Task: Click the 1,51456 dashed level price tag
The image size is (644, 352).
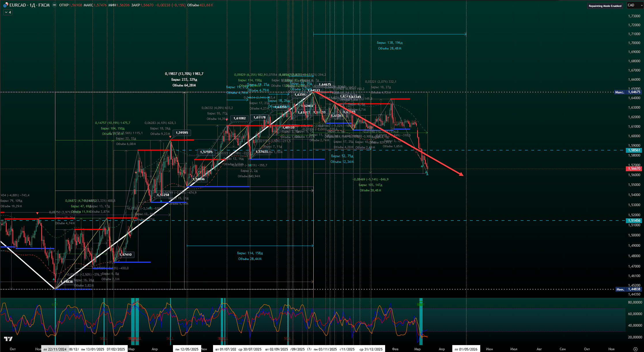Action: 634,221
